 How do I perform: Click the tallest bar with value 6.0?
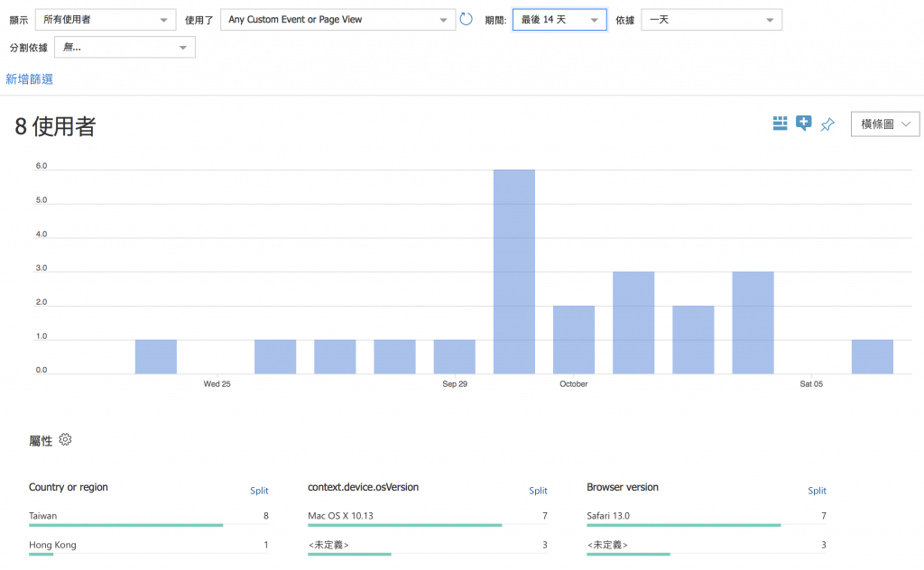(513, 271)
